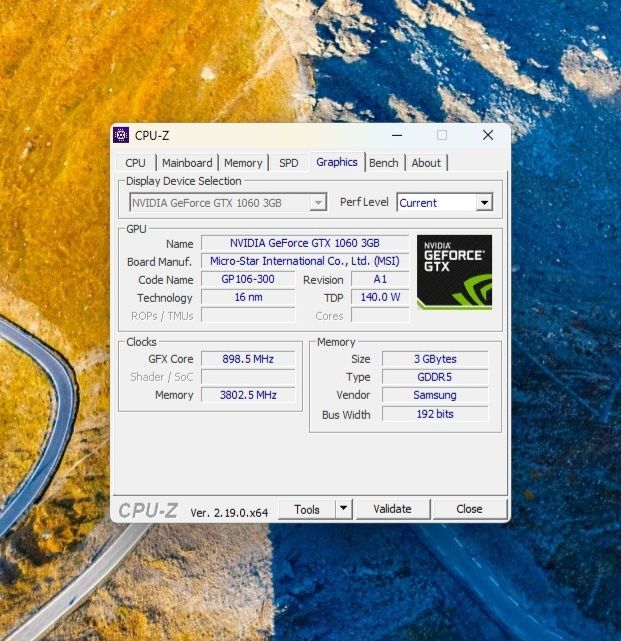This screenshot has width=621, height=641.
Task: Click the NVIDIA GeForce GTX logo image
Action: tap(454, 271)
